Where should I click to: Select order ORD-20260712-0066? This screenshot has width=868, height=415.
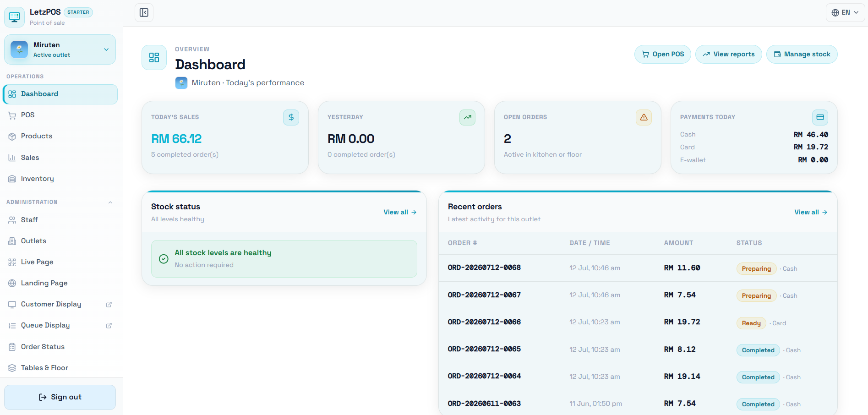[x=638, y=322]
